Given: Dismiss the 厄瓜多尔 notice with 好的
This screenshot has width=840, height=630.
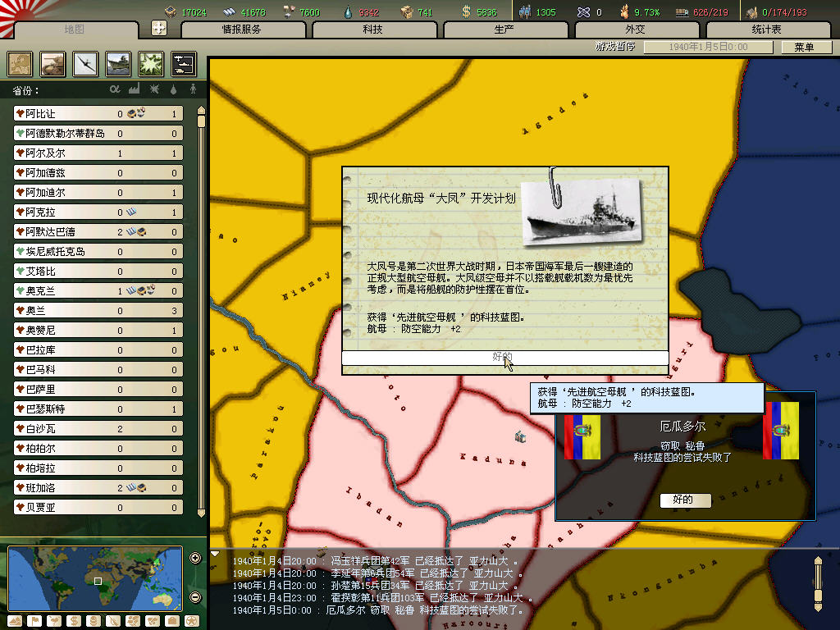Looking at the screenshot, I should pos(682,500).
